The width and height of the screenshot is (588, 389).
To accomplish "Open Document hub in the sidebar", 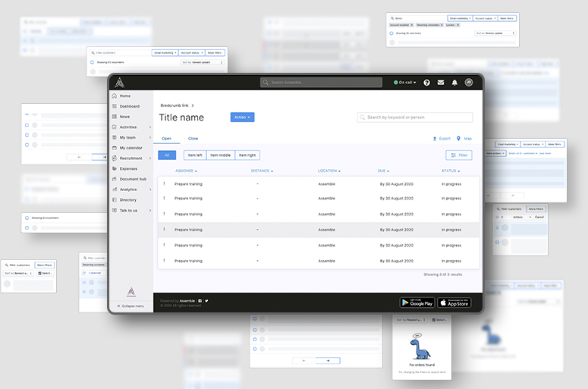I will click(133, 179).
